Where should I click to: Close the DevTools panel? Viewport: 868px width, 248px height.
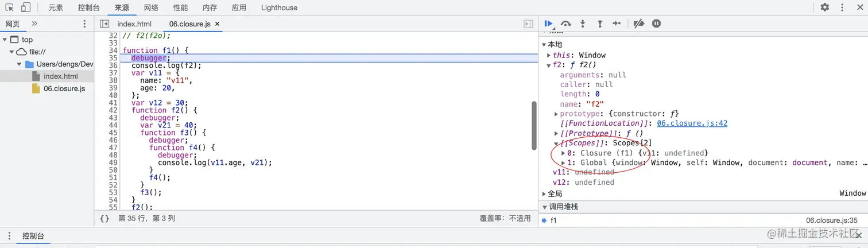(859, 7)
